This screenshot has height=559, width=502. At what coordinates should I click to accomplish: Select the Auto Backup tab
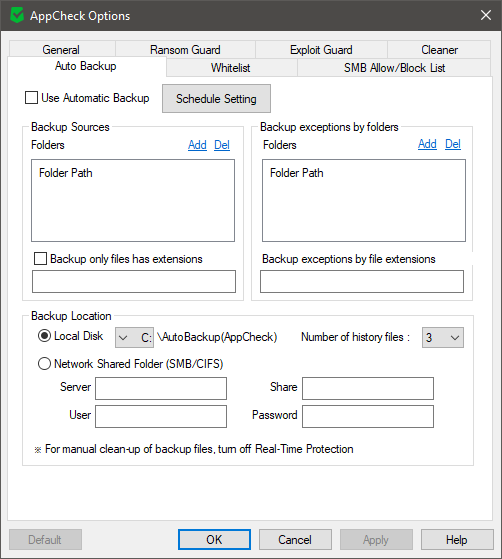pyautogui.click(x=86, y=66)
